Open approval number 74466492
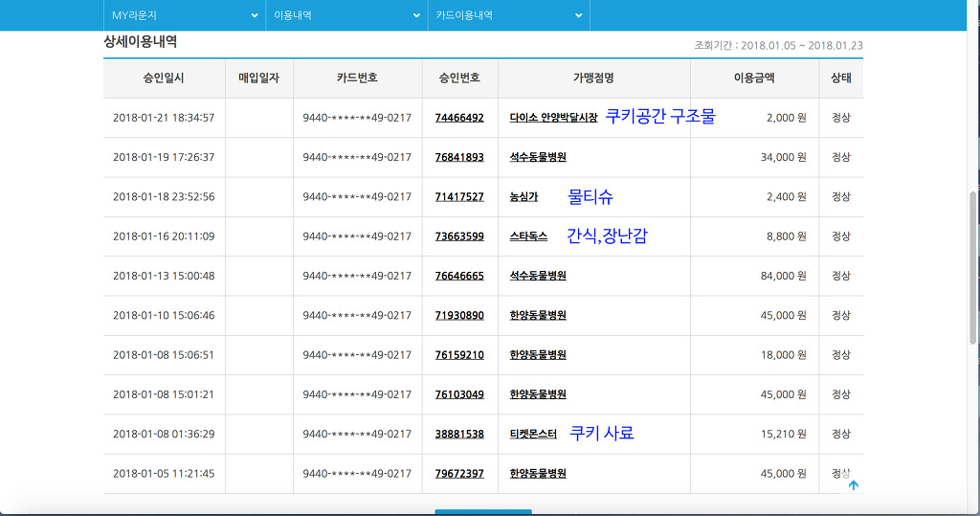 pos(459,118)
